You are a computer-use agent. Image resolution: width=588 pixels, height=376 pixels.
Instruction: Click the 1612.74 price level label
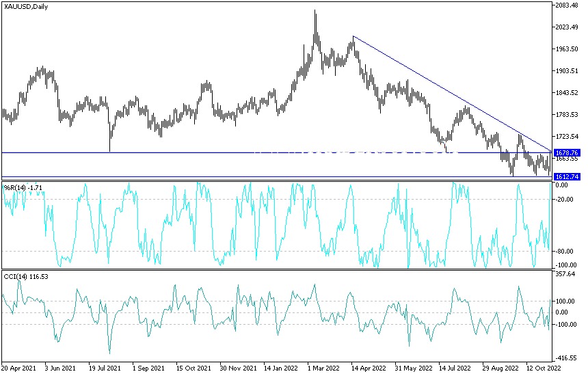pos(567,176)
